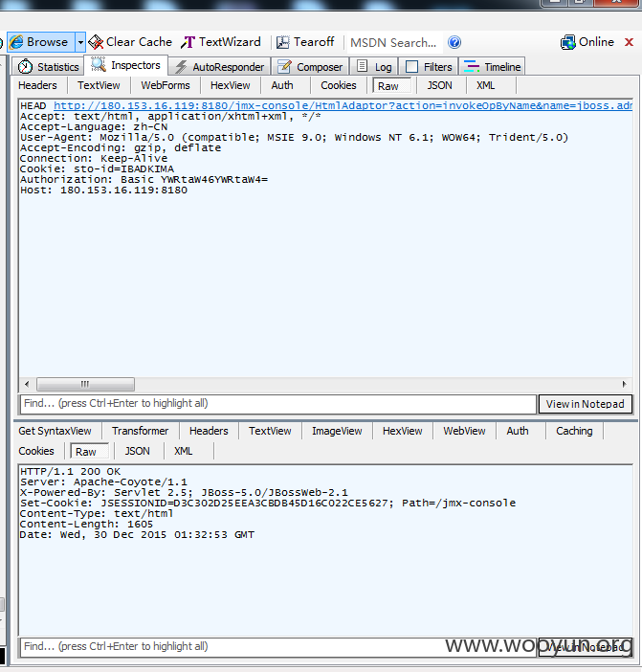Click the Timeline bars icon
Screen dimensions: 642x672
click(x=472, y=66)
